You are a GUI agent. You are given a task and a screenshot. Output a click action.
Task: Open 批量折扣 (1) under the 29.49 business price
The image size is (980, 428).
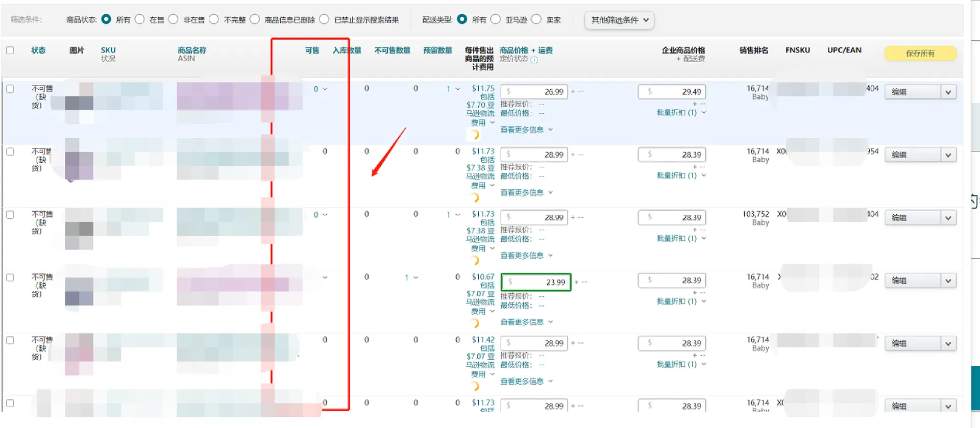pos(681,112)
